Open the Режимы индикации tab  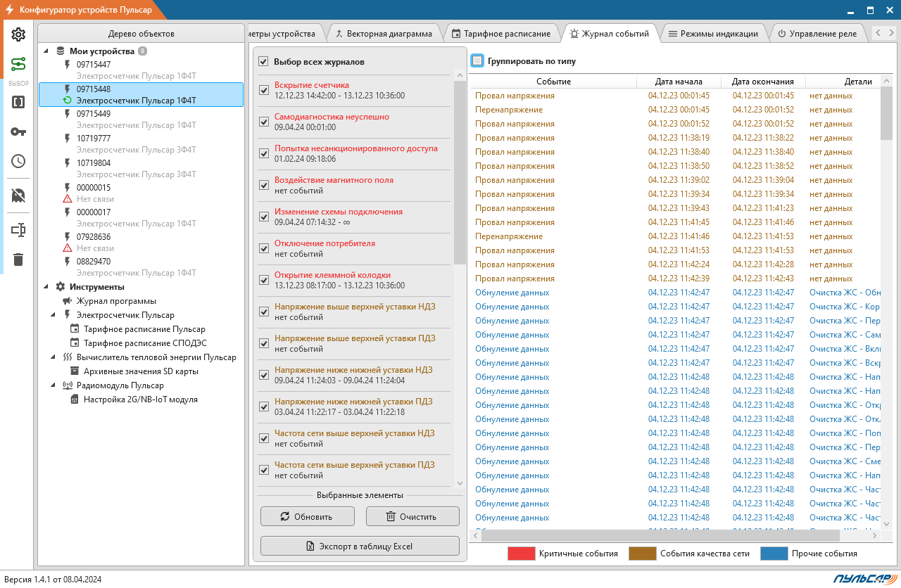click(712, 33)
